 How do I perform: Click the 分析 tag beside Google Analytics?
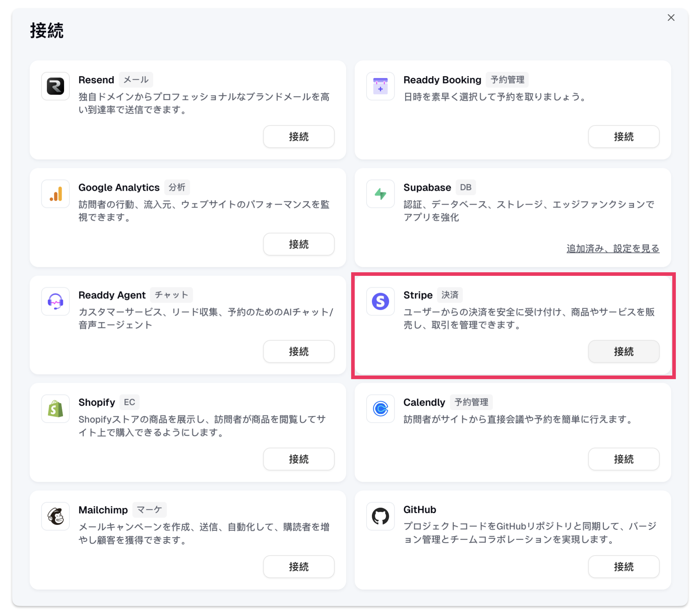click(x=177, y=187)
